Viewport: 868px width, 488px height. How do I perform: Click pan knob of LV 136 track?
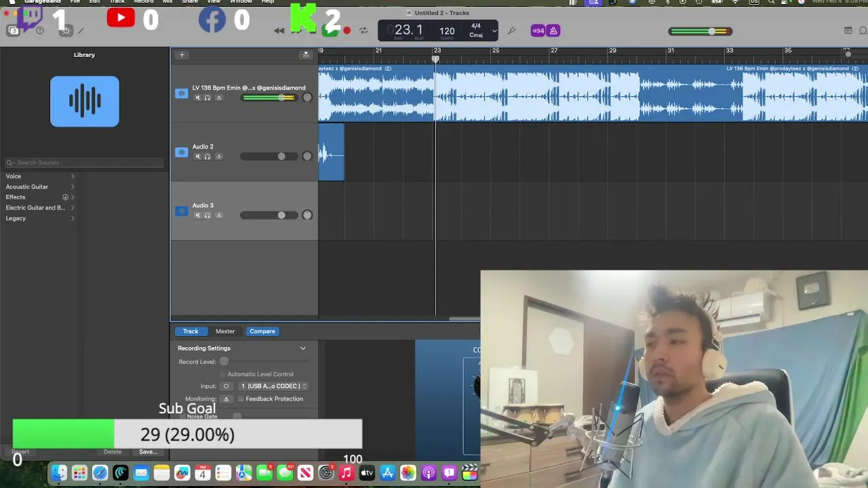[x=307, y=98]
